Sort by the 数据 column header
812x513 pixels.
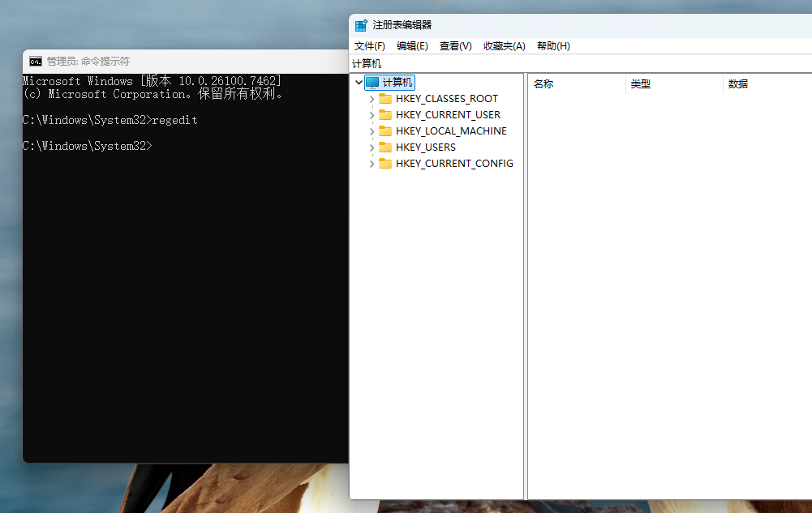[x=767, y=83]
